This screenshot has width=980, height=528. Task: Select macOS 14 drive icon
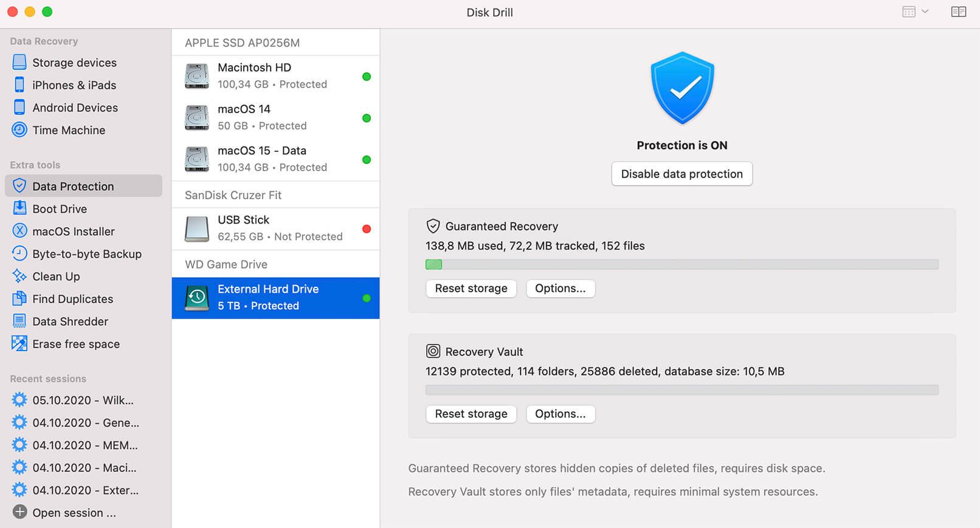(x=197, y=118)
